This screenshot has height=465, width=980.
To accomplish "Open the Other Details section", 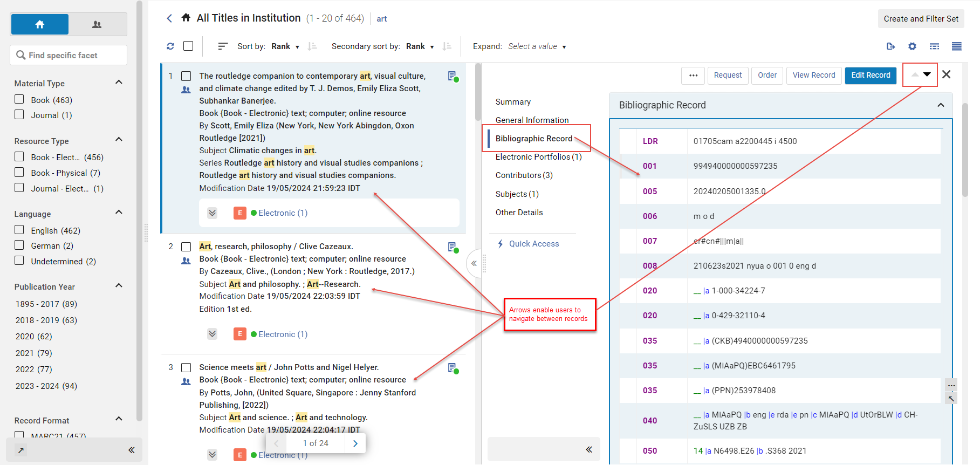I will click(519, 213).
